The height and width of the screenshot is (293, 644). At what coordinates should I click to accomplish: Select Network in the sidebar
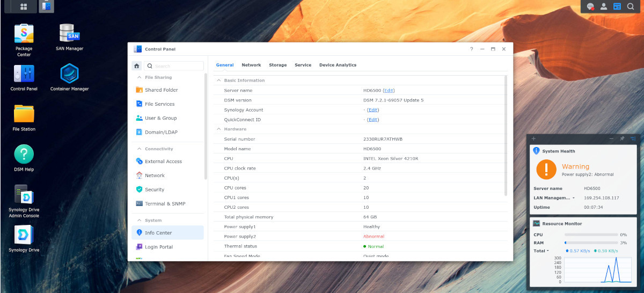[x=167, y=175]
